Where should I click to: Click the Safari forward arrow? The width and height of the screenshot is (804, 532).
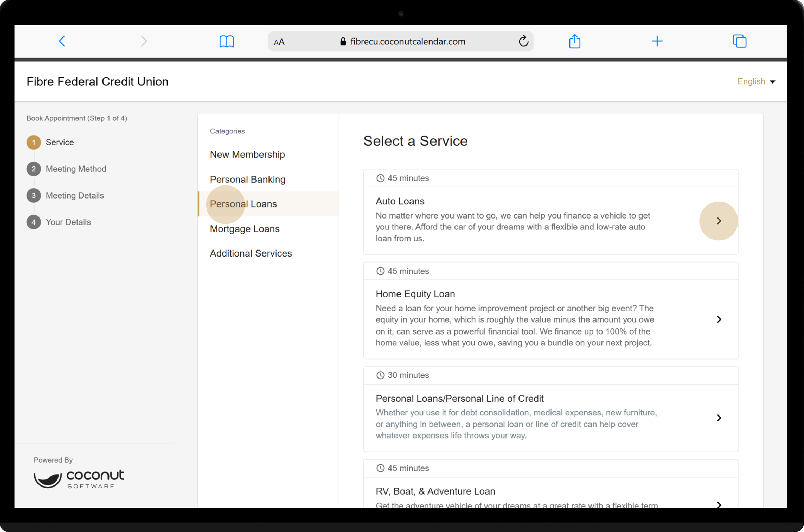[x=144, y=41]
